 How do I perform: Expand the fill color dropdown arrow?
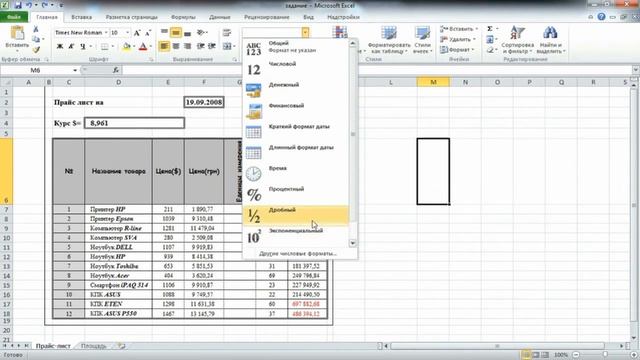[x=134, y=47]
